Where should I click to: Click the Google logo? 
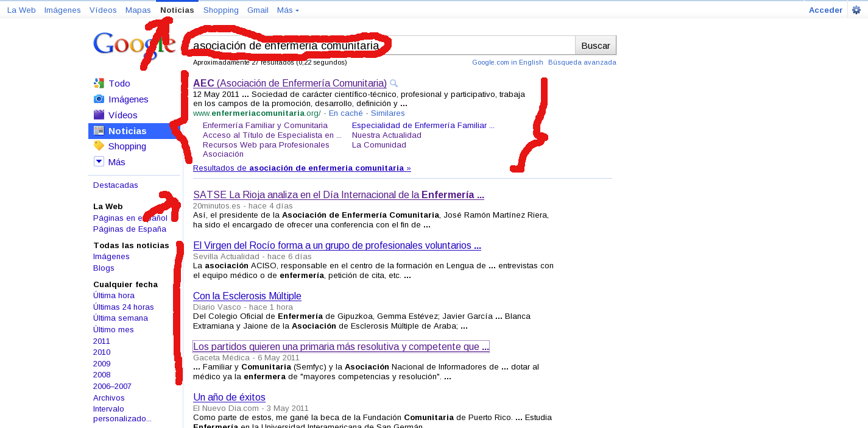(x=134, y=45)
